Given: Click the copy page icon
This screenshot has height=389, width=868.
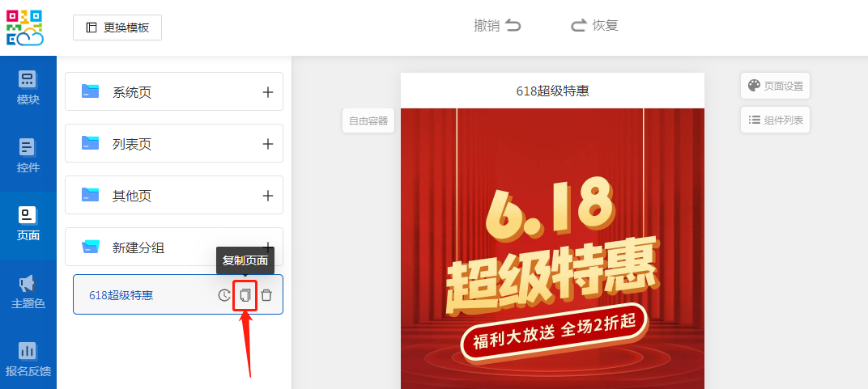Looking at the screenshot, I should (245, 295).
